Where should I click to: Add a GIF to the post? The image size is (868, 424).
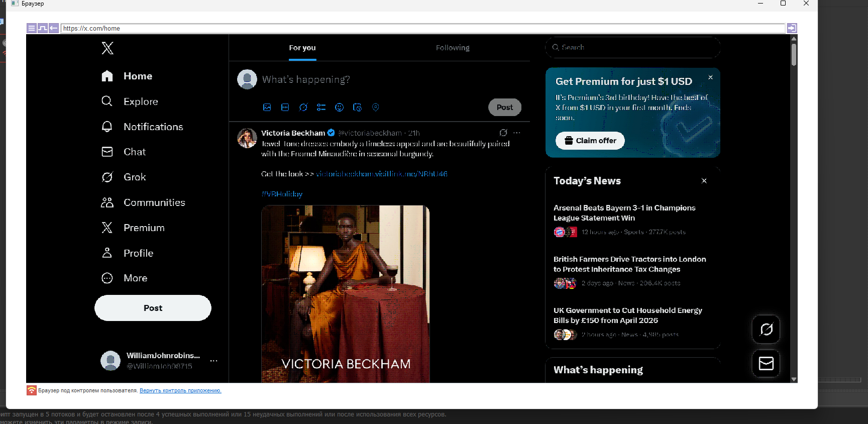[x=285, y=108]
